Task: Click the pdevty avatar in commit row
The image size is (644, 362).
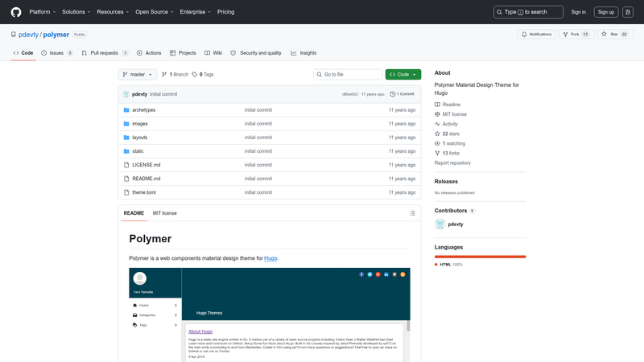Action: click(126, 94)
